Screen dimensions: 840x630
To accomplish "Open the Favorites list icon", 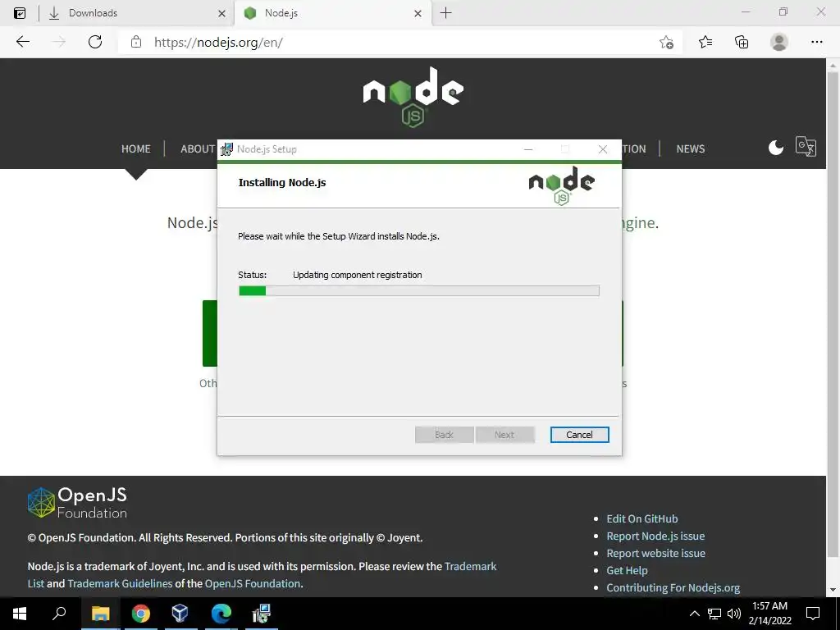I will point(705,42).
